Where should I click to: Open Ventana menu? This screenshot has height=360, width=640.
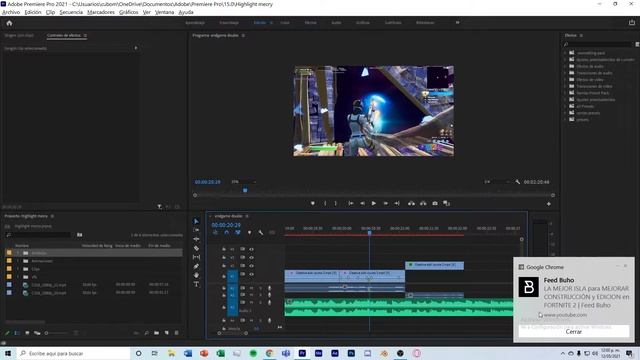click(164, 12)
